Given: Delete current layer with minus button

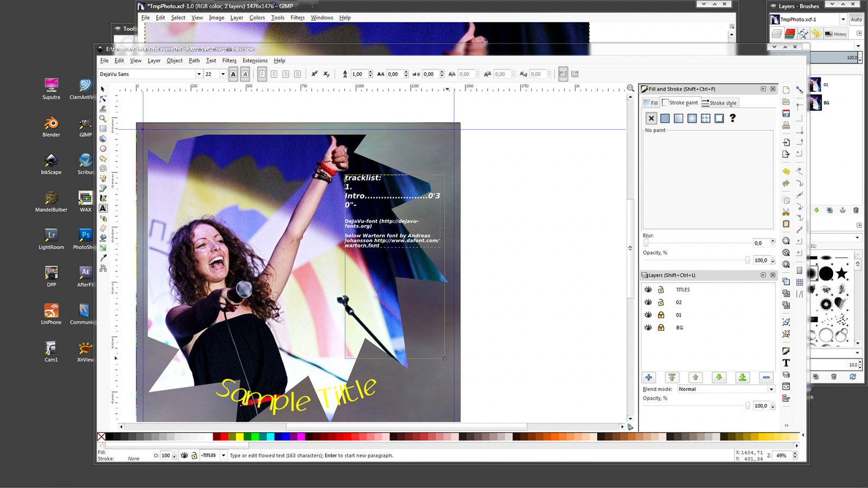Looking at the screenshot, I should point(766,377).
